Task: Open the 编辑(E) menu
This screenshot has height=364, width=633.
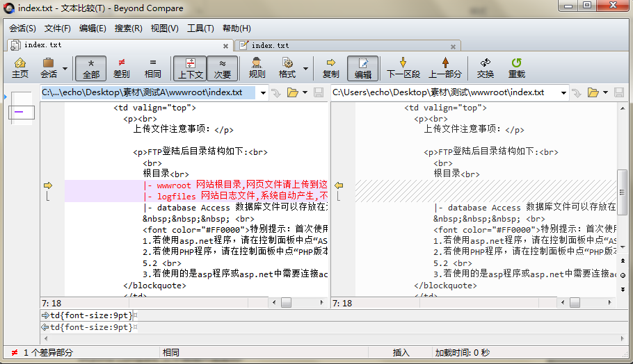Action: pyautogui.click(x=93, y=28)
